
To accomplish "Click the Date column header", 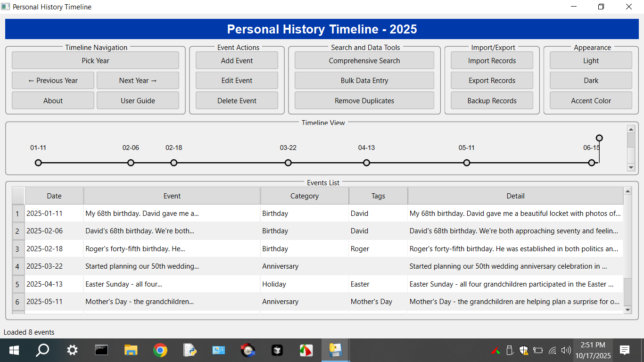I will click(54, 196).
